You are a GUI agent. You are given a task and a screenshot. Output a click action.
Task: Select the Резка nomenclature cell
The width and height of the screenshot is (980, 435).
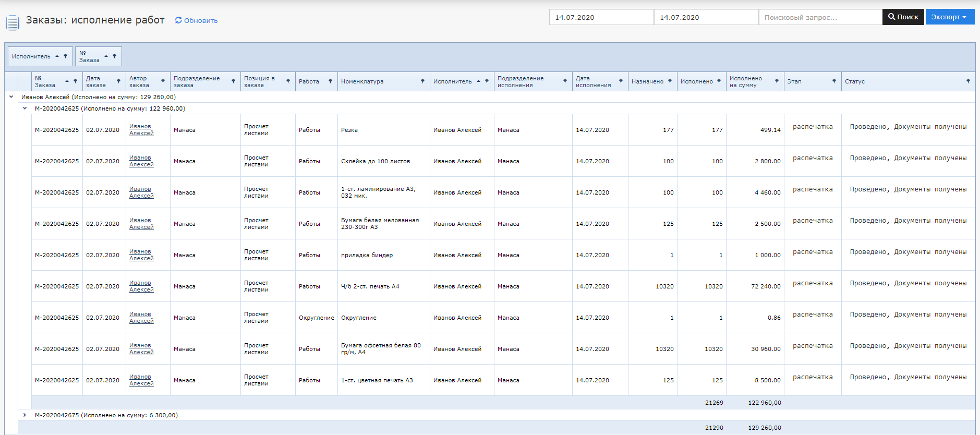(384, 130)
